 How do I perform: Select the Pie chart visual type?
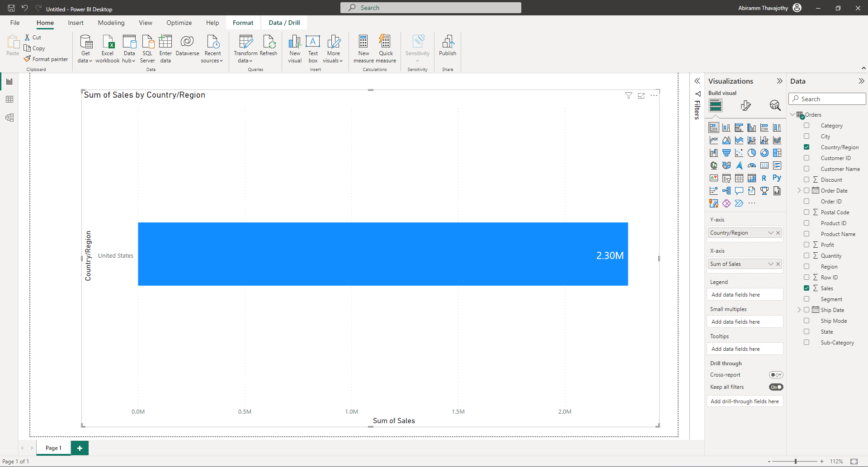tap(752, 153)
